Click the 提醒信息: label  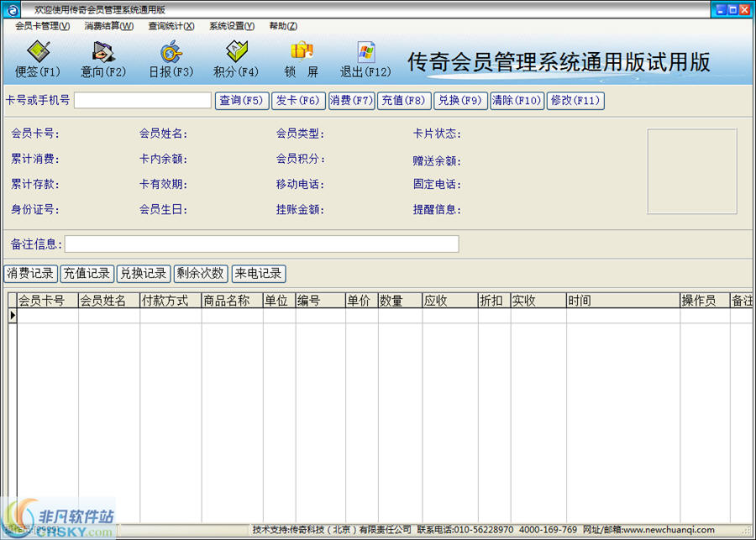pyautogui.click(x=437, y=210)
